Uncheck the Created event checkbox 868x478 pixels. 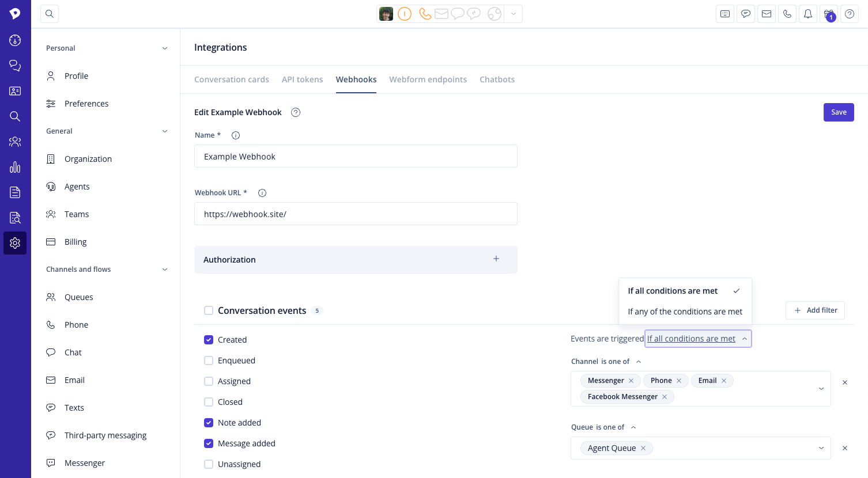(209, 340)
